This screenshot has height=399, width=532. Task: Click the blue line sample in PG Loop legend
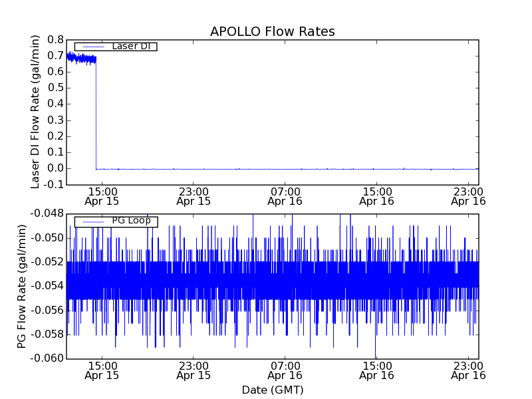[x=91, y=221]
